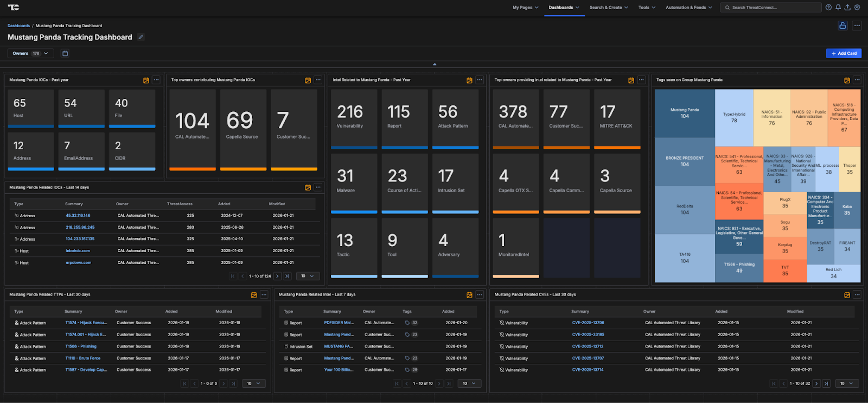Collapse the filter bar with up arrow

[x=435, y=64]
